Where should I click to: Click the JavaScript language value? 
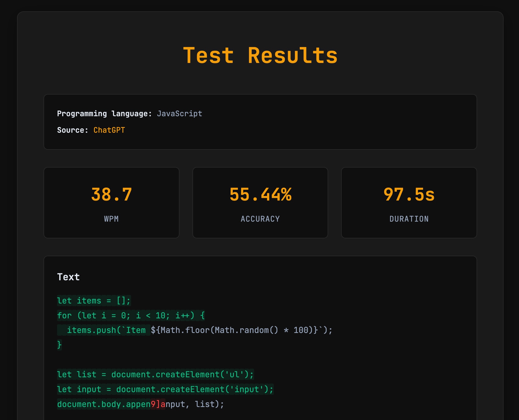[179, 114]
